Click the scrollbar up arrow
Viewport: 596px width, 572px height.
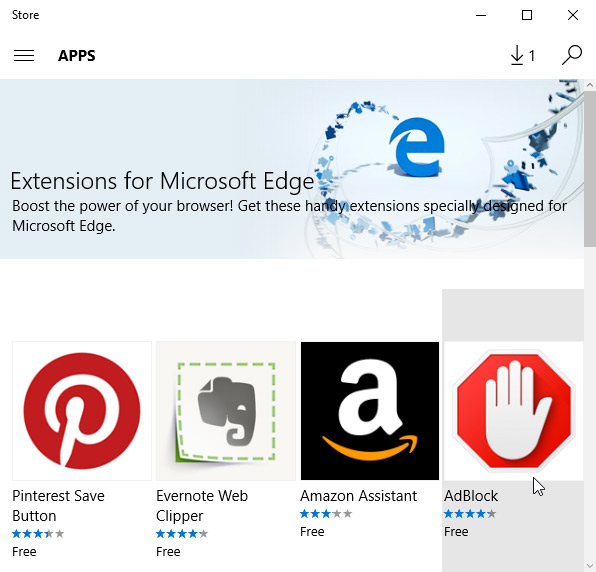[590, 85]
